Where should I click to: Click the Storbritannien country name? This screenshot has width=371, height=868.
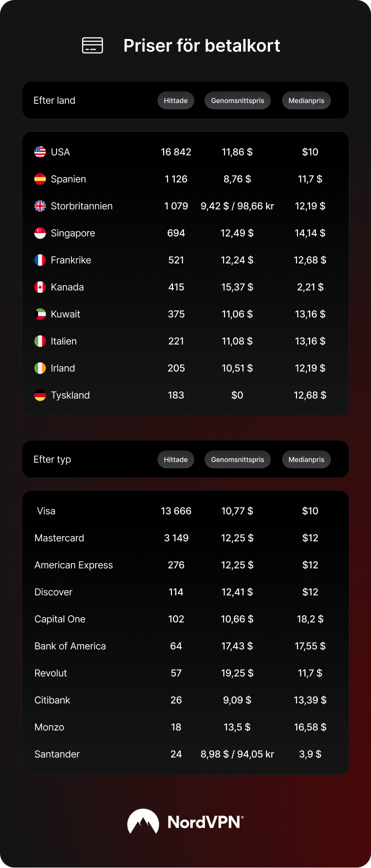82,206
